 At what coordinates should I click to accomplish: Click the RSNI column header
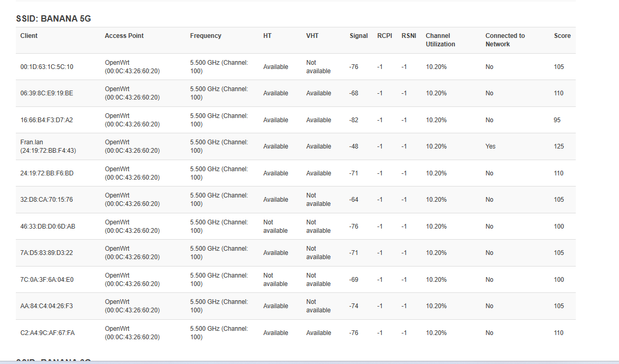click(409, 36)
